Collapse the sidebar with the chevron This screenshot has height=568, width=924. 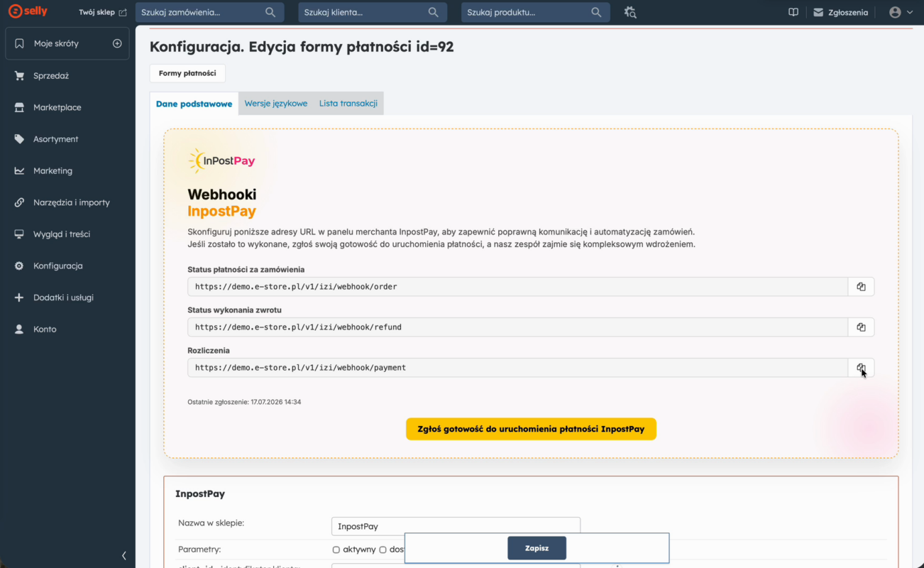pos(124,556)
